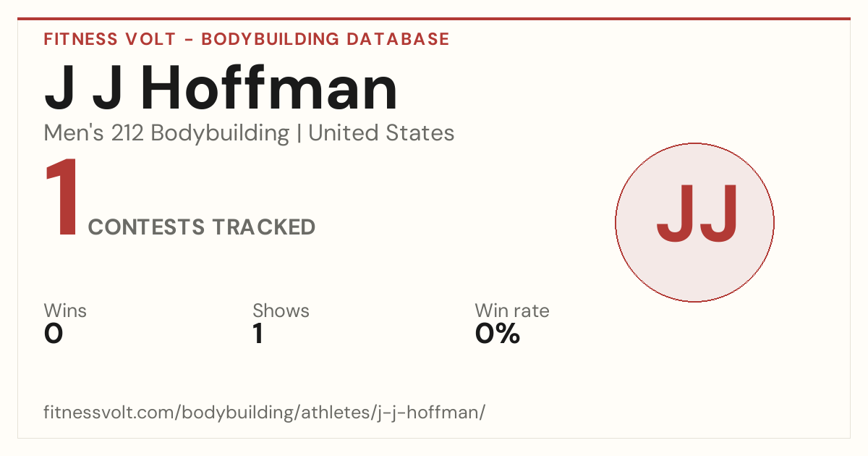868x456 pixels.
Task: Click the Win rate label
Action: coord(511,311)
